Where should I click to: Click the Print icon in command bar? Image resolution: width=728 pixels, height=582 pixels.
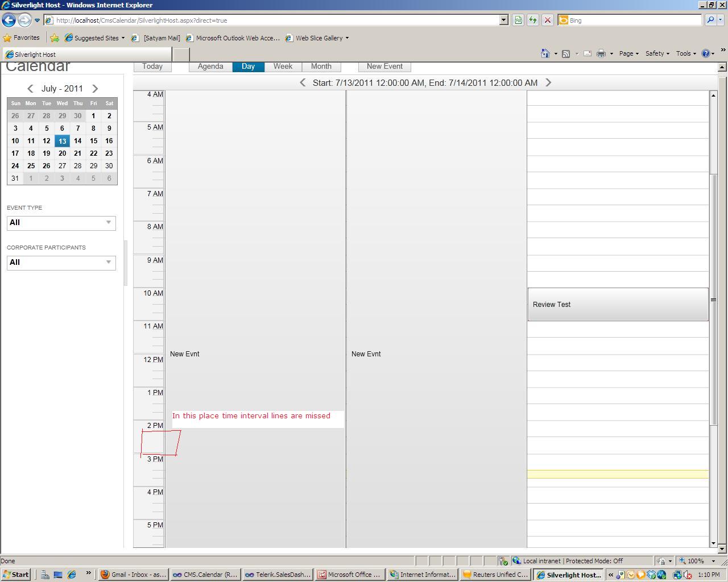click(x=601, y=53)
